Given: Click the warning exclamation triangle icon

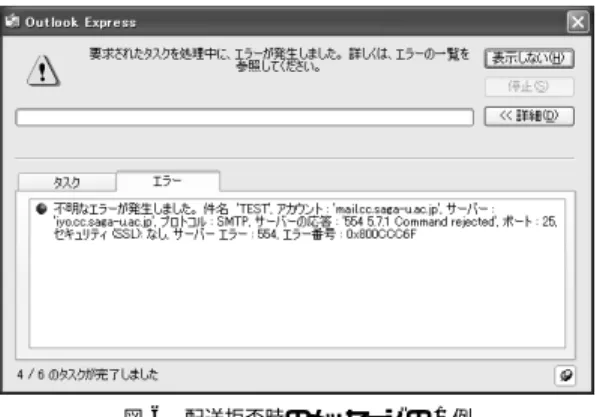Looking at the screenshot, I should [x=43, y=71].
